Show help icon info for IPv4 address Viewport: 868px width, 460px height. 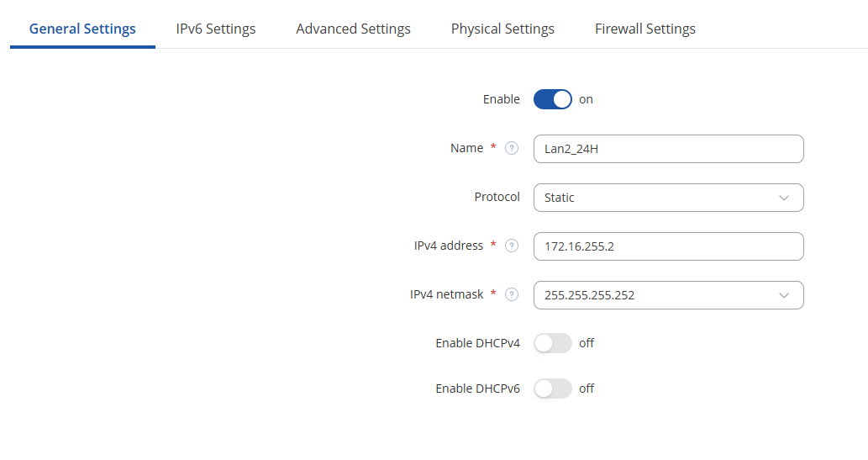512,246
